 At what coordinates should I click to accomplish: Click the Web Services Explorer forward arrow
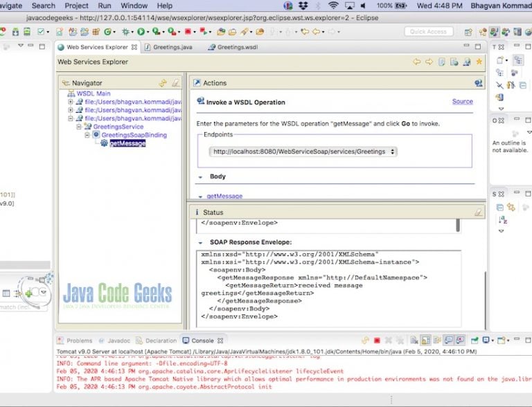point(429,62)
